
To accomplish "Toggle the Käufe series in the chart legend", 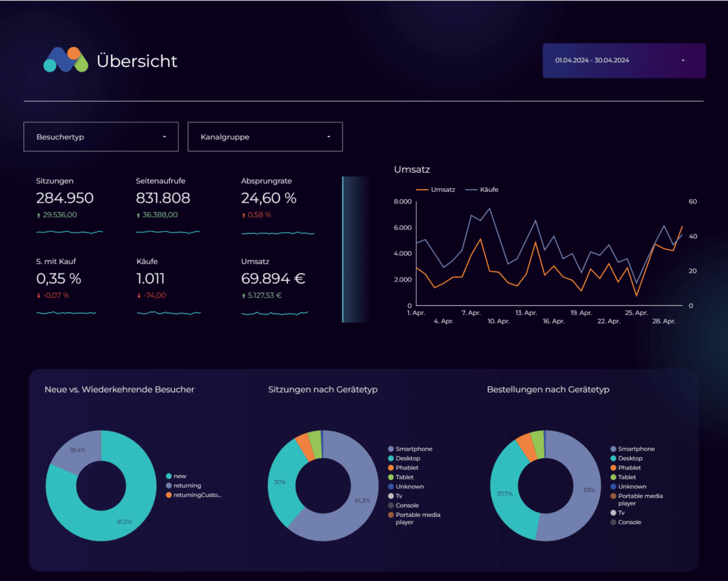I will tap(482, 190).
